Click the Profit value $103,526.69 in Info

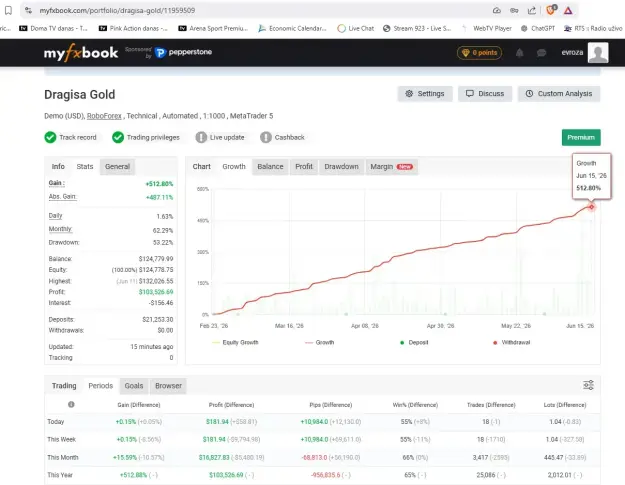click(156, 292)
